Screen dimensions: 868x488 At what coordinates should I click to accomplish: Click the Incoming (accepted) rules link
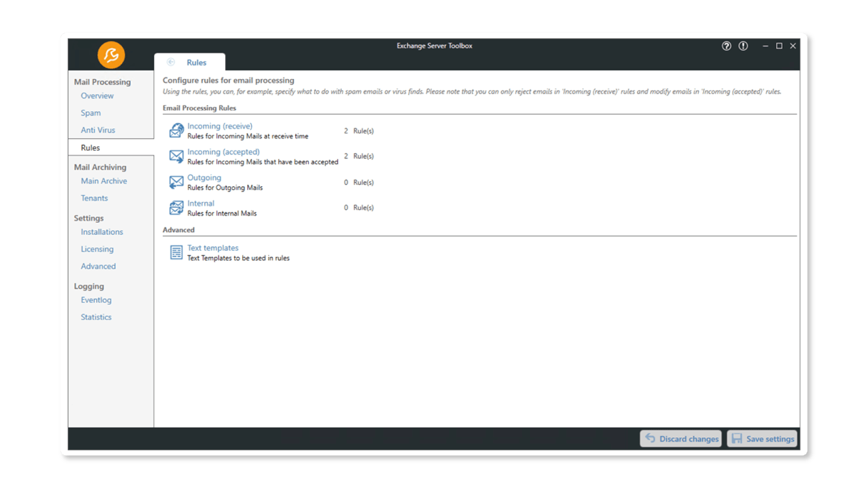click(x=223, y=152)
